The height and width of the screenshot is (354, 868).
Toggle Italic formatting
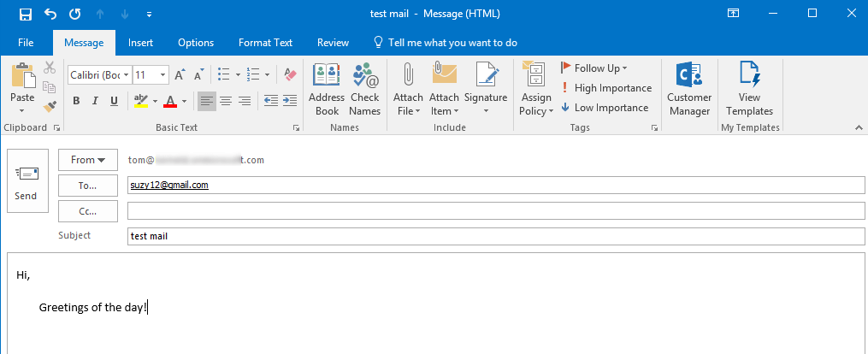tap(95, 101)
